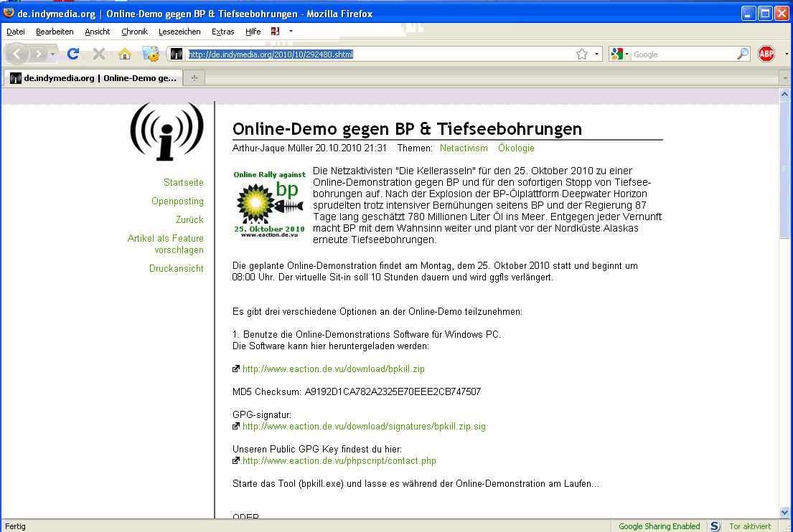Click the vertical scrollbar down arrow
Screen dimensions: 793x532
click(x=784, y=512)
